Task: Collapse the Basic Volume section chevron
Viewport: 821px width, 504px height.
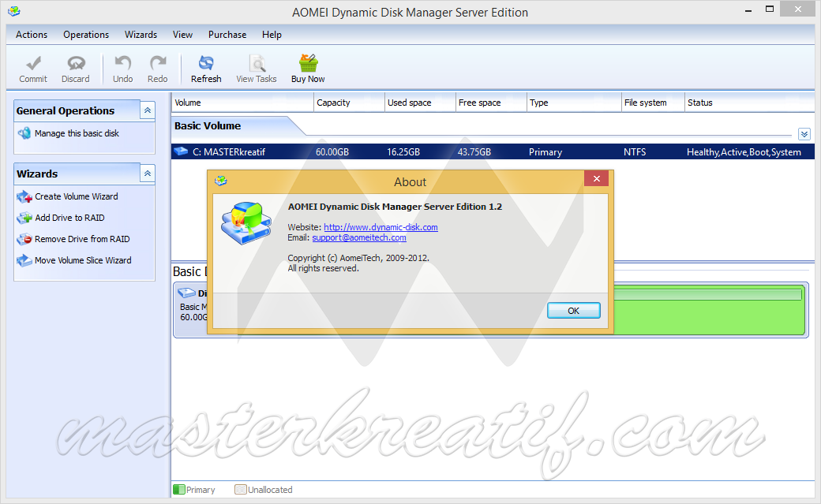Action: pos(804,134)
